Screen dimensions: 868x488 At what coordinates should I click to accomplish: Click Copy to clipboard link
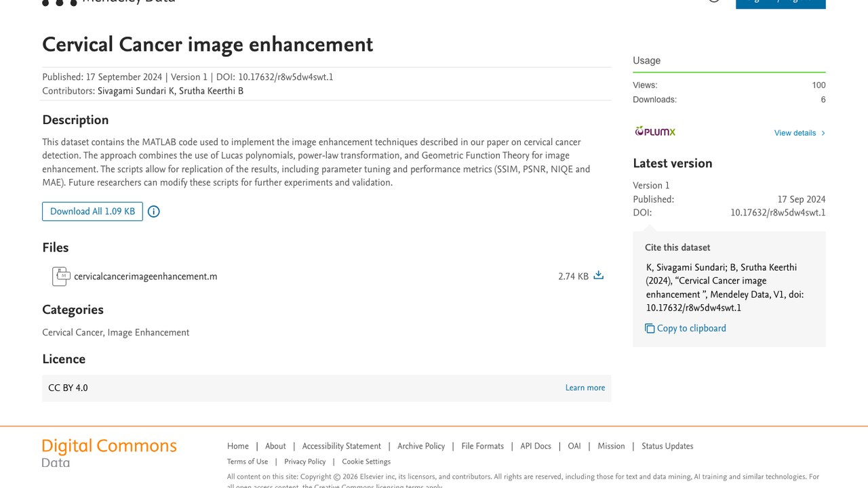[x=692, y=329]
